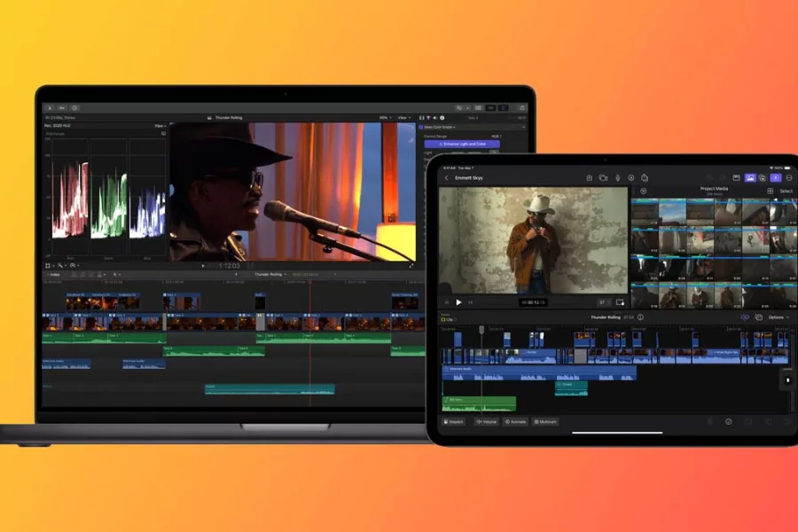Open the select arrow tool dropdown in Mac timeline

116,275
